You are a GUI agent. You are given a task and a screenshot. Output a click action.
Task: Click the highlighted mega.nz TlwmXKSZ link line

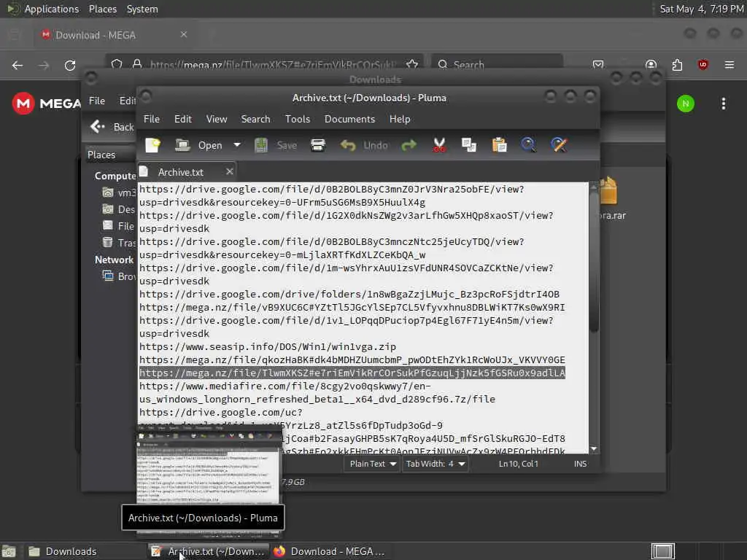click(x=352, y=373)
